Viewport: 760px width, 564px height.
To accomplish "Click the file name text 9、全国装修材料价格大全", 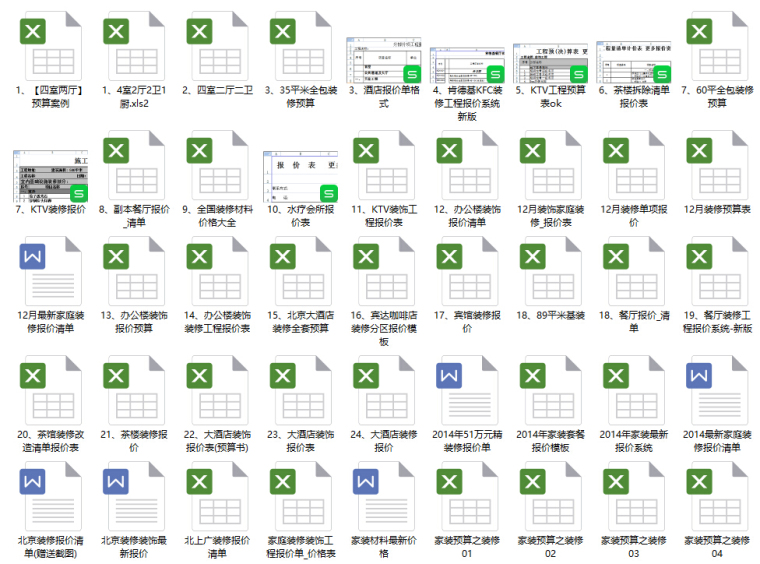I will click(217, 216).
